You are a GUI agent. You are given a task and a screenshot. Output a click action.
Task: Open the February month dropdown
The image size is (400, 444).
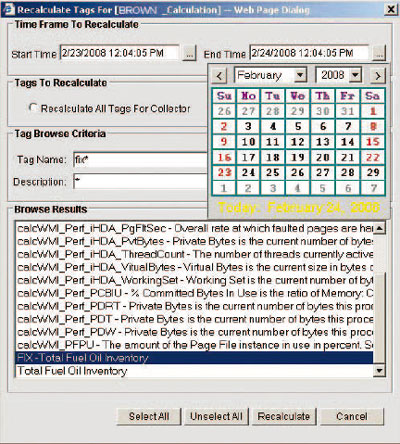300,75
